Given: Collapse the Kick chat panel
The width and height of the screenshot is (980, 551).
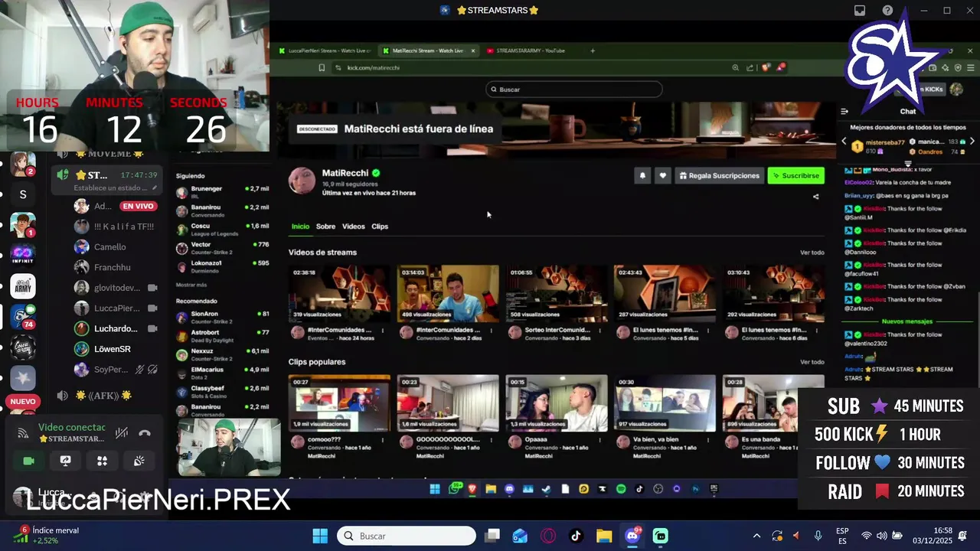Looking at the screenshot, I should coord(844,111).
